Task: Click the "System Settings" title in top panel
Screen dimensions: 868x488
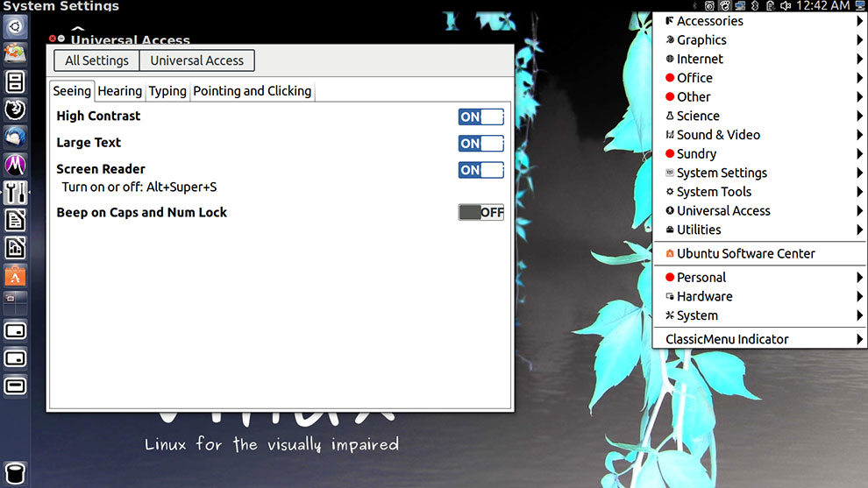Action: coord(60,6)
